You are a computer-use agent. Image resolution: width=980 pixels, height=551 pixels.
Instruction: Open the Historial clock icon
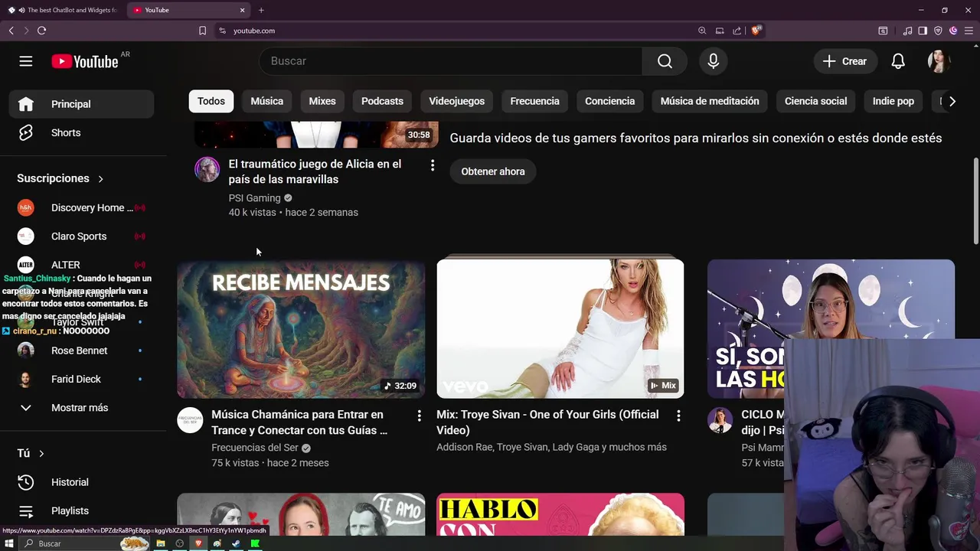(x=26, y=482)
